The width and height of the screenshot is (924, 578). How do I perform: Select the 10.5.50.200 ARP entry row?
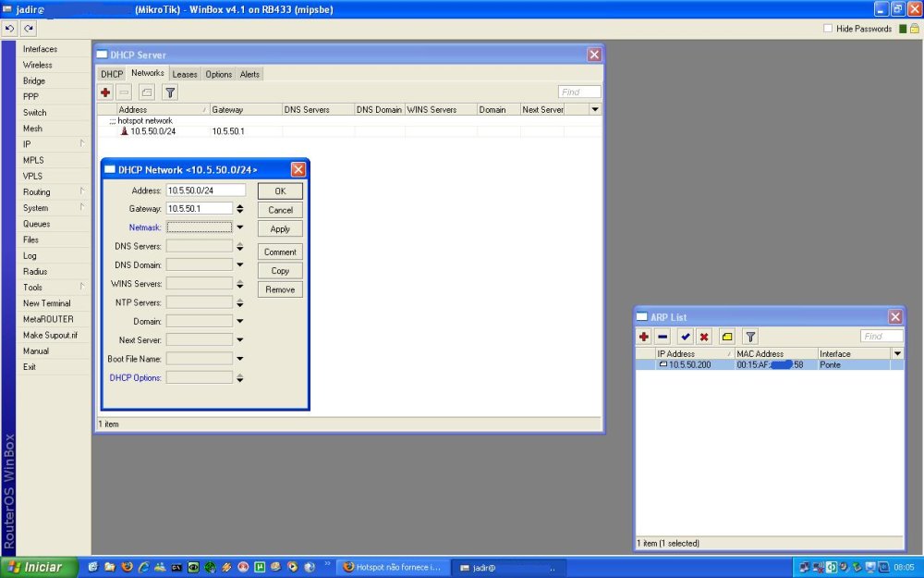coord(769,364)
